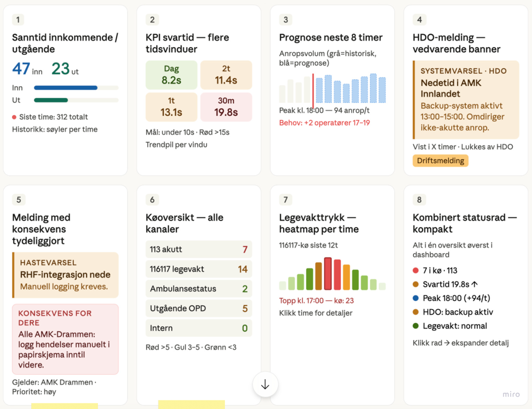Image resolution: width=532 pixels, height=409 pixels.
Task: Click the red dot next to Siste time
Action: pos(14,117)
